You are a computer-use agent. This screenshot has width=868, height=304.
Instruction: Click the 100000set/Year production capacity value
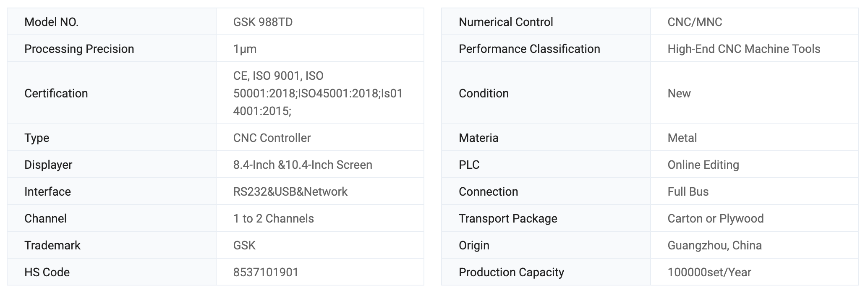709,272
